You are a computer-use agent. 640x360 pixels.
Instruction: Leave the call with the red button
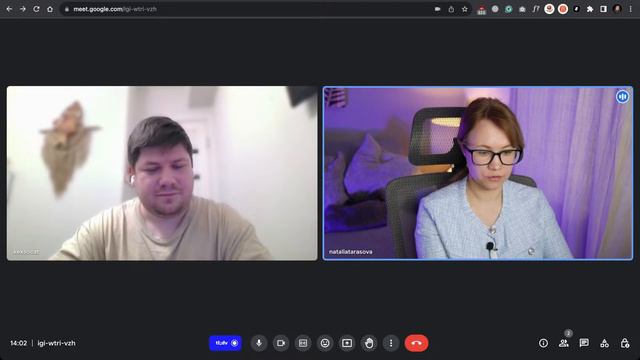coord(416,343)
